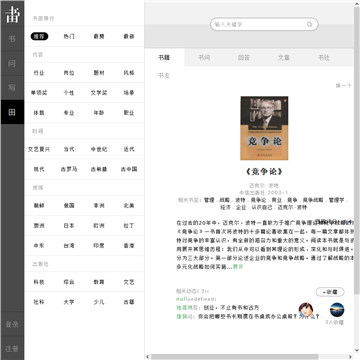Switch to the 书问 tab
Screen dimensions: 360x360
point(204,58)
